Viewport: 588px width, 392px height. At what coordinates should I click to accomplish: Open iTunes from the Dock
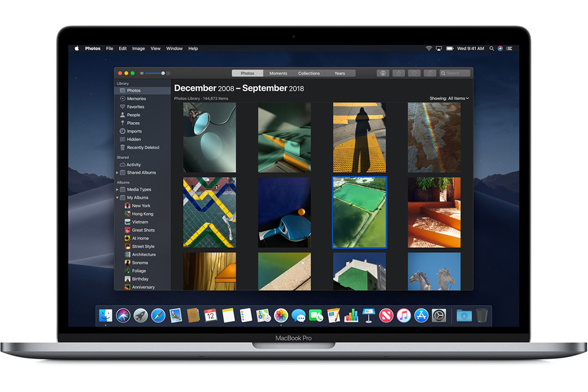[x=403, y=315]
